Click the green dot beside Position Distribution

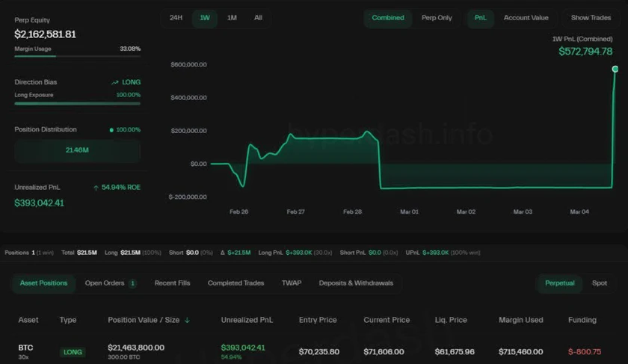[x=111, y=130]
